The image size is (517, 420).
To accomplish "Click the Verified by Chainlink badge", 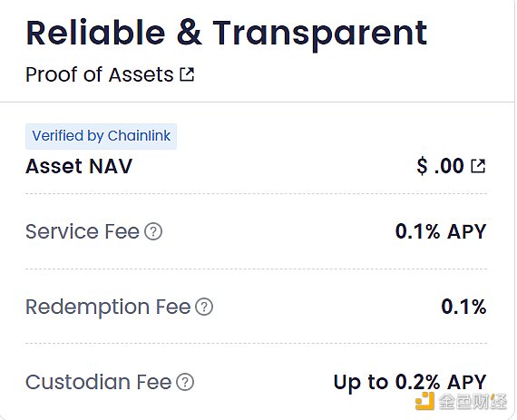I will [102, 136].
